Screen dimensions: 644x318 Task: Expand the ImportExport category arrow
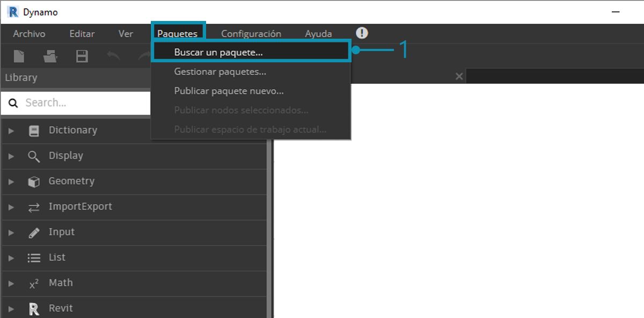coord(11,207)
